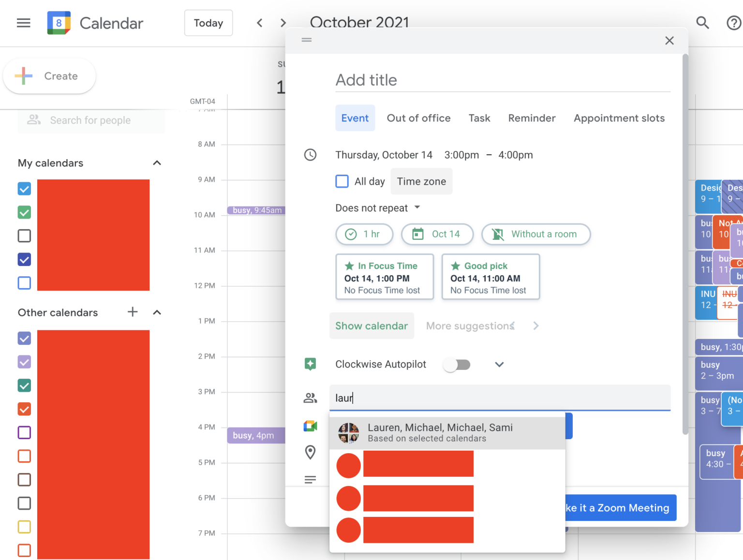Screen dimensions: 743x560
Task: Click the location pin icon
Action: tap(310, 453)
